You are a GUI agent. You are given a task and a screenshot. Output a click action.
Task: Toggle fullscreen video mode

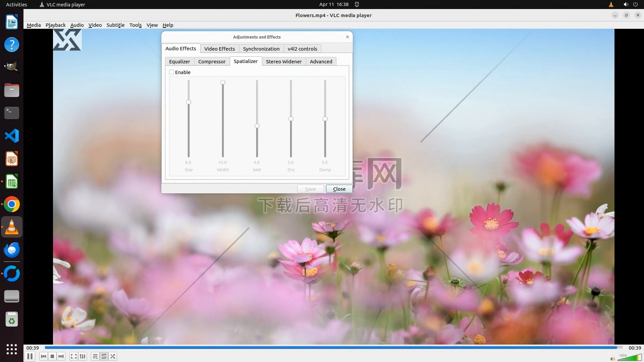pyautogui.click(x=74, y=356)
